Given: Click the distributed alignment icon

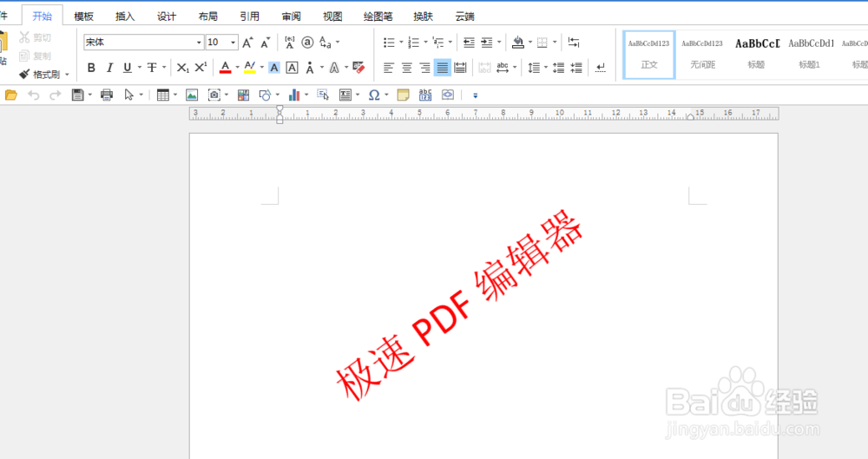Looking at the screenshot, I should (x=460, y=68).
